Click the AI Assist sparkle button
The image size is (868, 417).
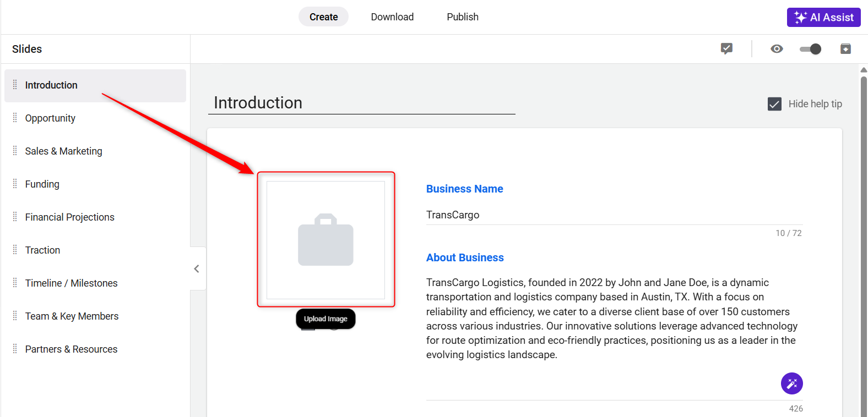click(x=823, y=17)
